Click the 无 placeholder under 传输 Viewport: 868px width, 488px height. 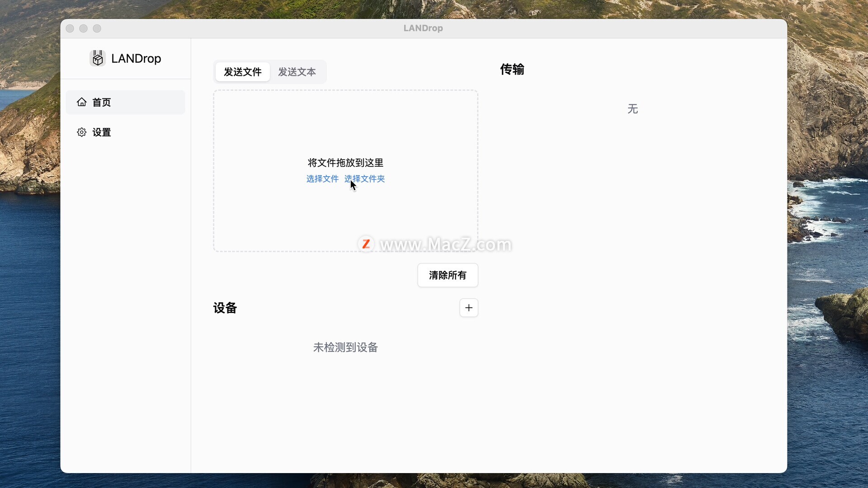[x=632, y=109]
